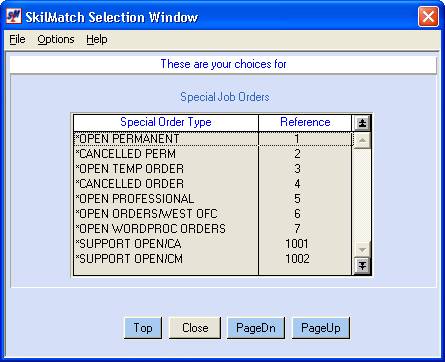The image size is (445, 362).
Task: Click the PageDn button
Action: (x=256, y=328)
